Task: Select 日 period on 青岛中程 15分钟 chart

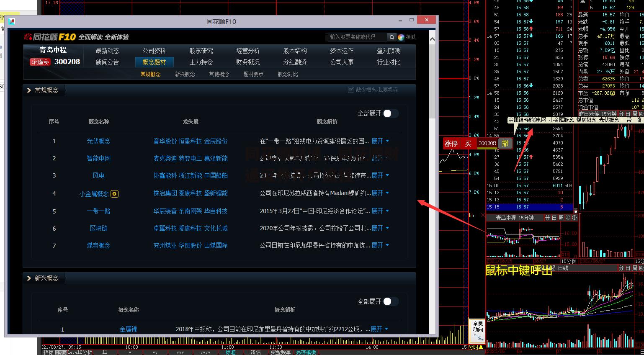Action: (x=554, y=218)
